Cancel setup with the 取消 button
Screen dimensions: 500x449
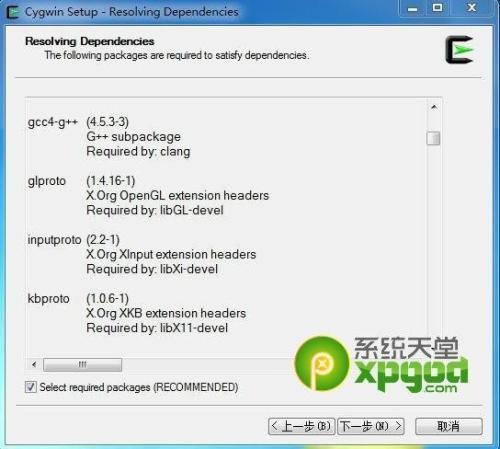(449, 426)
